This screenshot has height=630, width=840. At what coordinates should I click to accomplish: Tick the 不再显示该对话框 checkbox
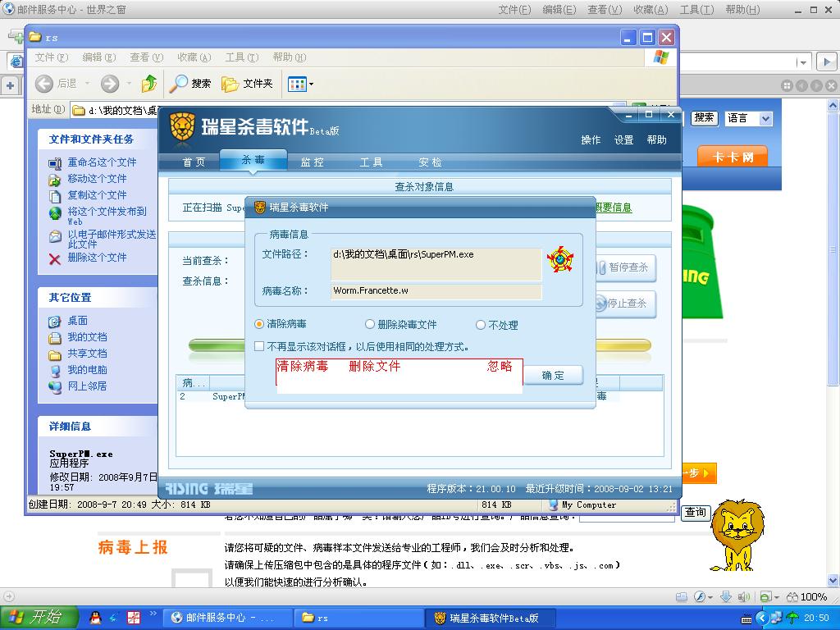pos(259,347)
